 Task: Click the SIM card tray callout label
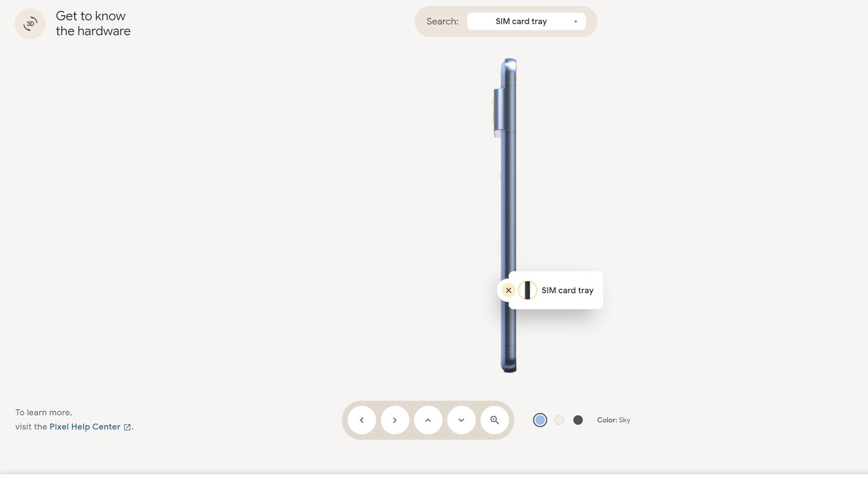coord(567,291)
